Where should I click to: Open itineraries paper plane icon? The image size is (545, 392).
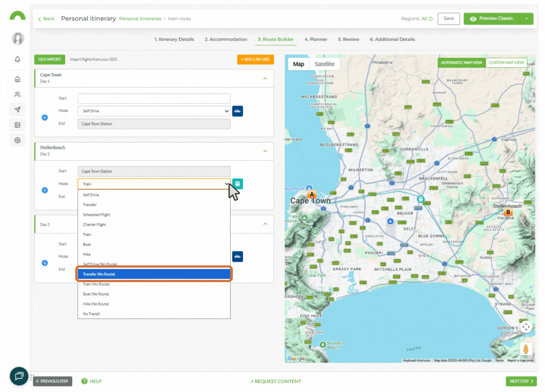pos(17,110)
